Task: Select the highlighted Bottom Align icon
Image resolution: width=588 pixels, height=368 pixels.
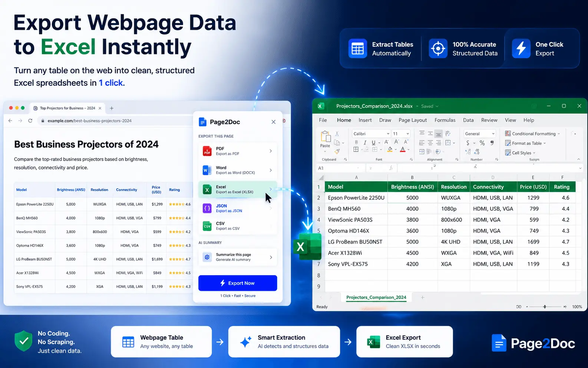Action: [439, 134]
